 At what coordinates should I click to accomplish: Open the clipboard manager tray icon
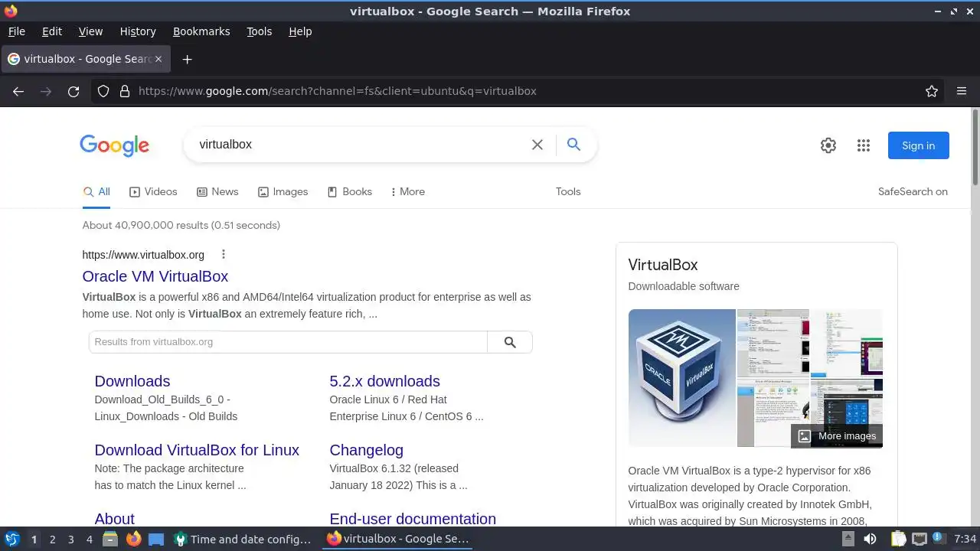(898, 540)
